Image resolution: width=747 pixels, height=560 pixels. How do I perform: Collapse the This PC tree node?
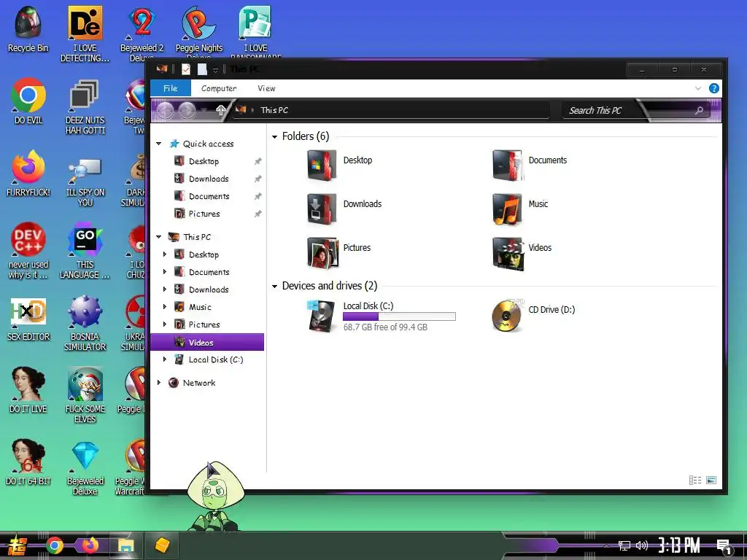click(158, 237)
